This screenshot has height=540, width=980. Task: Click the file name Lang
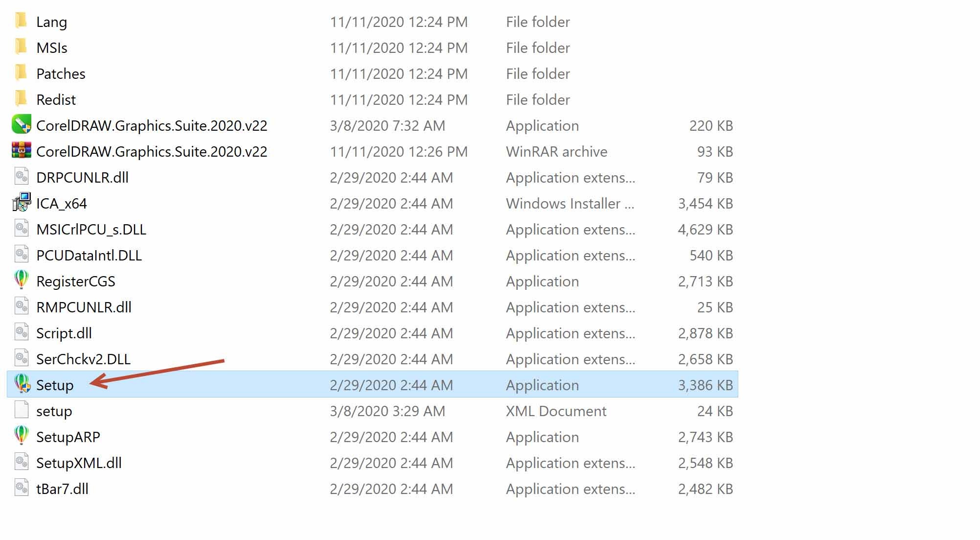click(51, 22)
